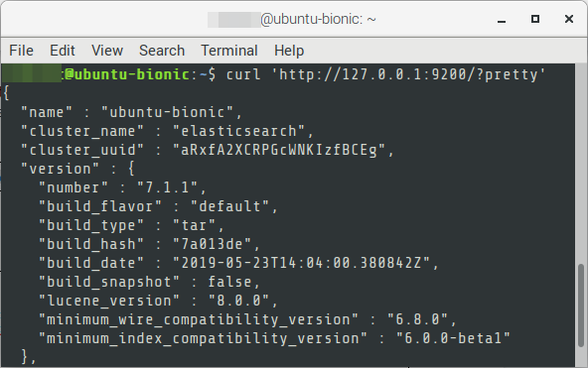Click the cluster_name value "elasticsearch"

238,131
